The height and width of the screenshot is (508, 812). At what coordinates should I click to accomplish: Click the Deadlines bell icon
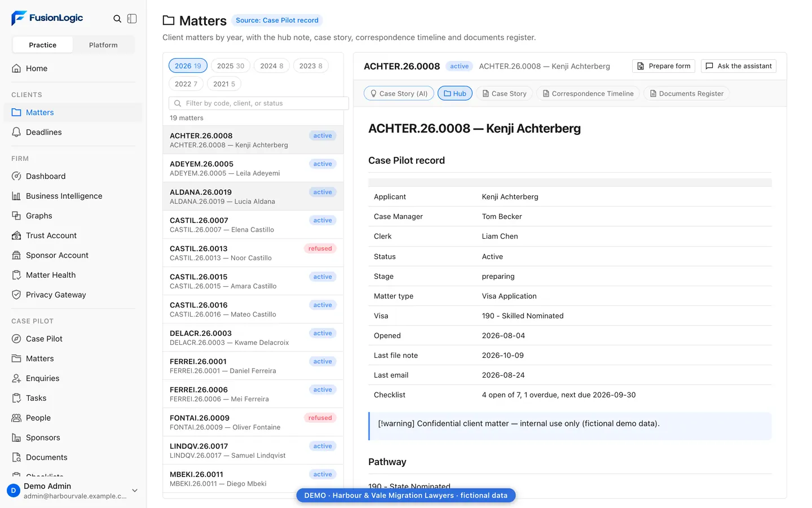pos(16,132)
